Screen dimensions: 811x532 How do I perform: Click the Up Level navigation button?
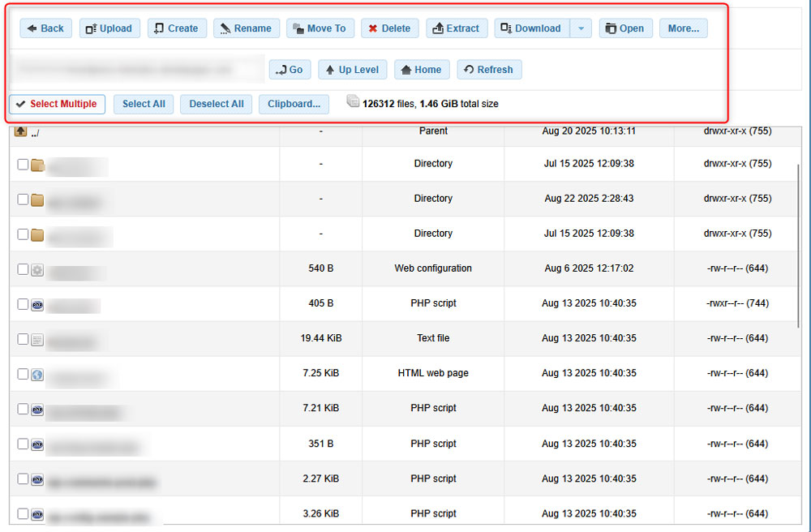[x=352, y=69]
